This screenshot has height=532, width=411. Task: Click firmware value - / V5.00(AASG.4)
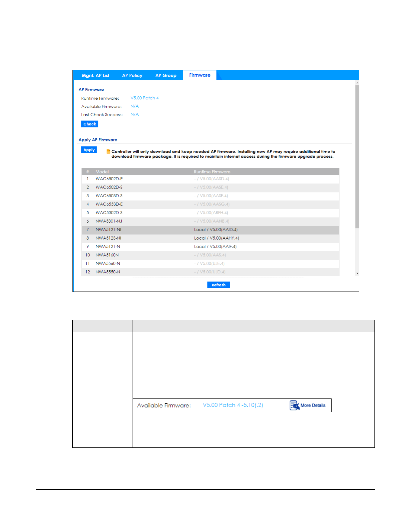pos(212,204)
